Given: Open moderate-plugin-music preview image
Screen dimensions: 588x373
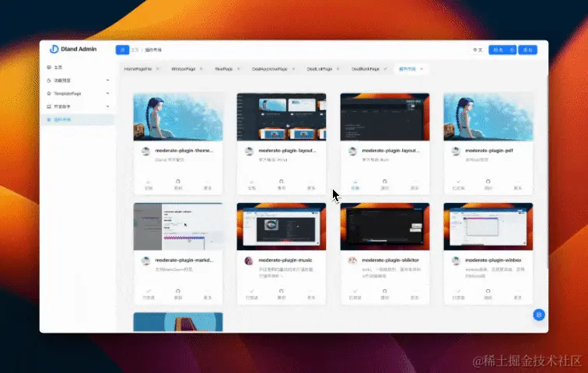Looking at the screenshot, I should [x=282, y=227].
